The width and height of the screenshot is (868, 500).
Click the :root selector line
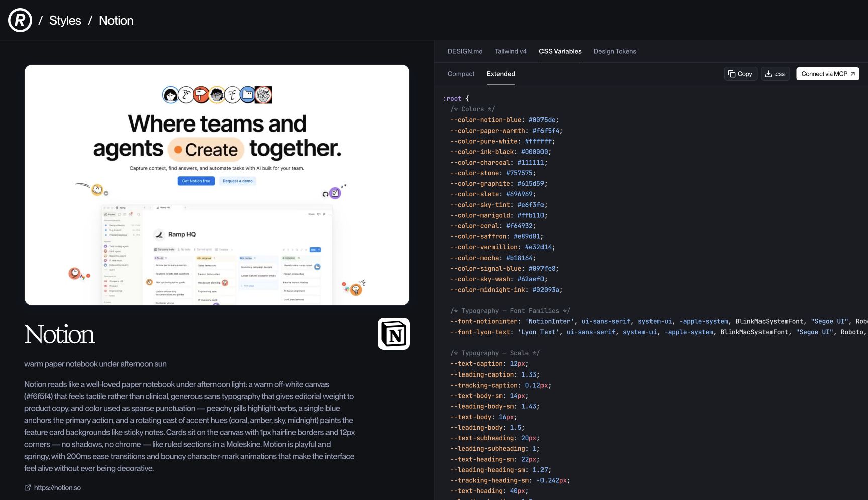[456, 99]
